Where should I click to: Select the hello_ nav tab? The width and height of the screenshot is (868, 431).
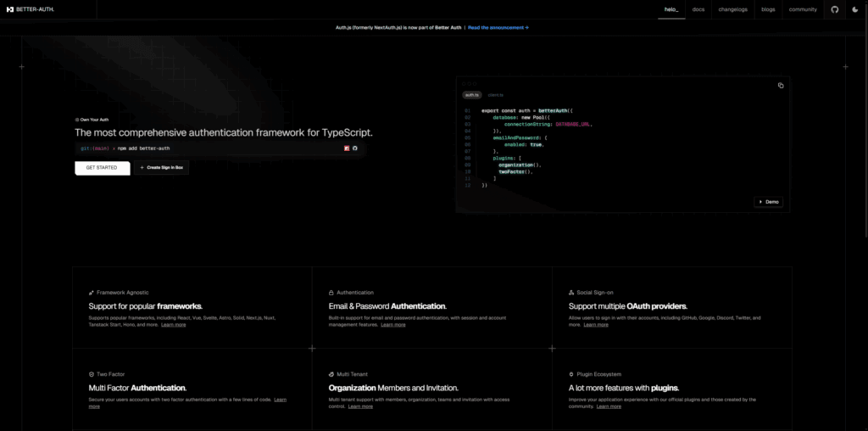point(671,9)
